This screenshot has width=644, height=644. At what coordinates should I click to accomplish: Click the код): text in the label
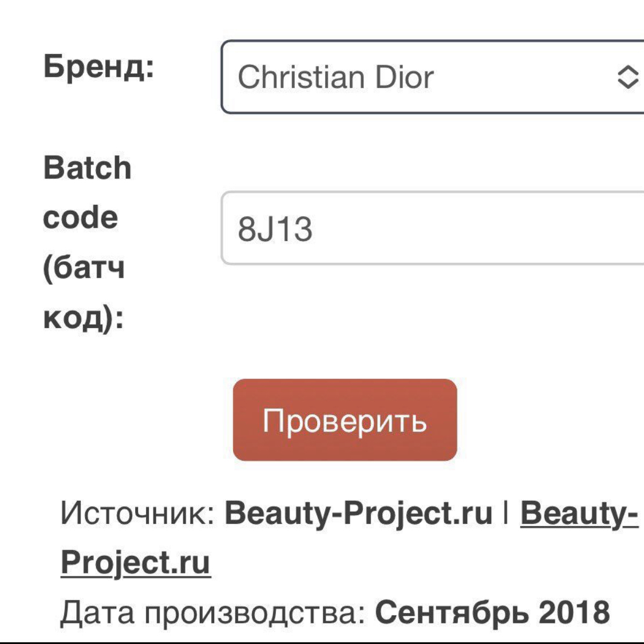[84, 317]
